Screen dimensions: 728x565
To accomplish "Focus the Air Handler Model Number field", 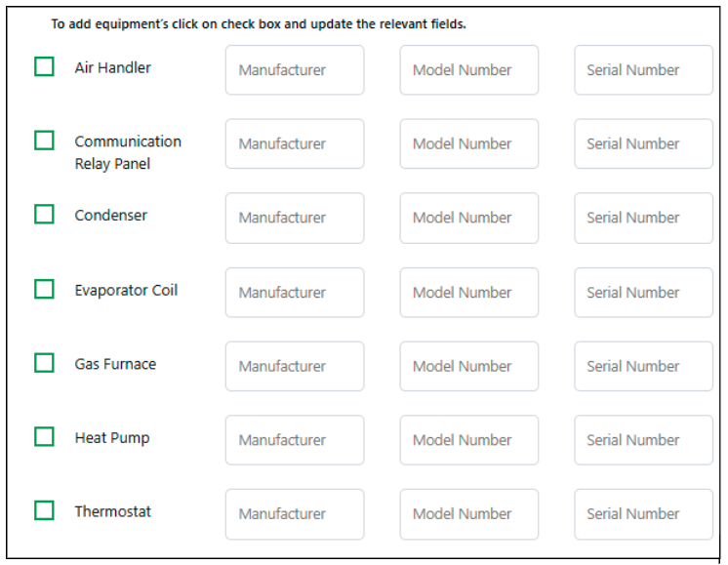I will click(x=468, y=70).
